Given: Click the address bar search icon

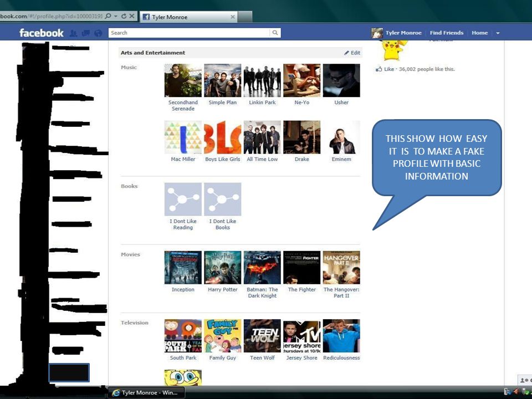Looking at the screenshot, I should point(108,16).
